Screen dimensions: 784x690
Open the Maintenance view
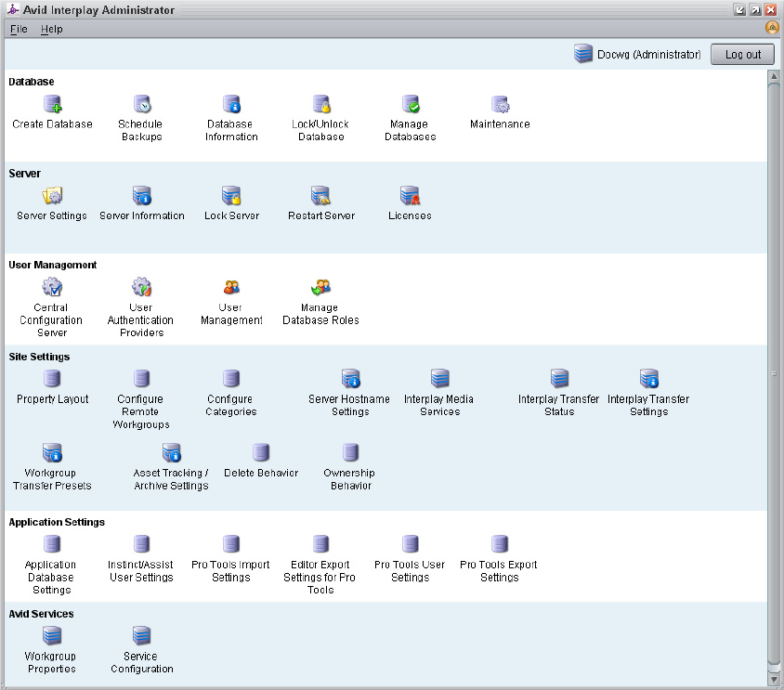click(500, 104)
